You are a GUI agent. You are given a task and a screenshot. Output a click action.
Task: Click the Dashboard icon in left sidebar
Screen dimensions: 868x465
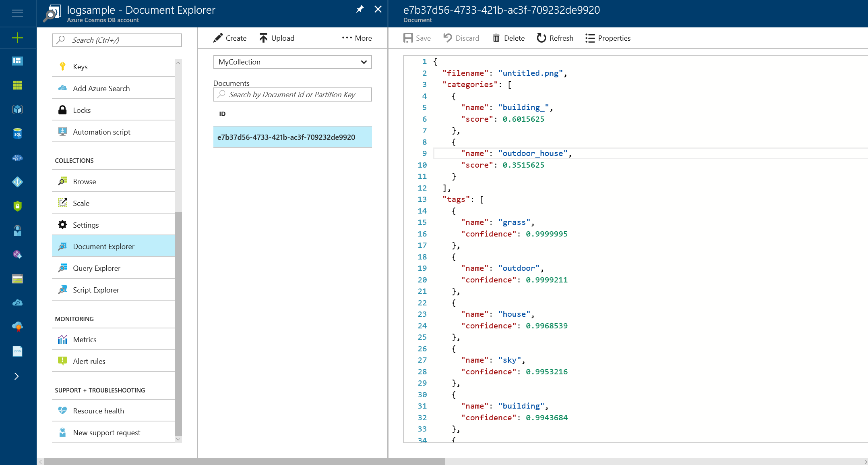tap(17, 61)
